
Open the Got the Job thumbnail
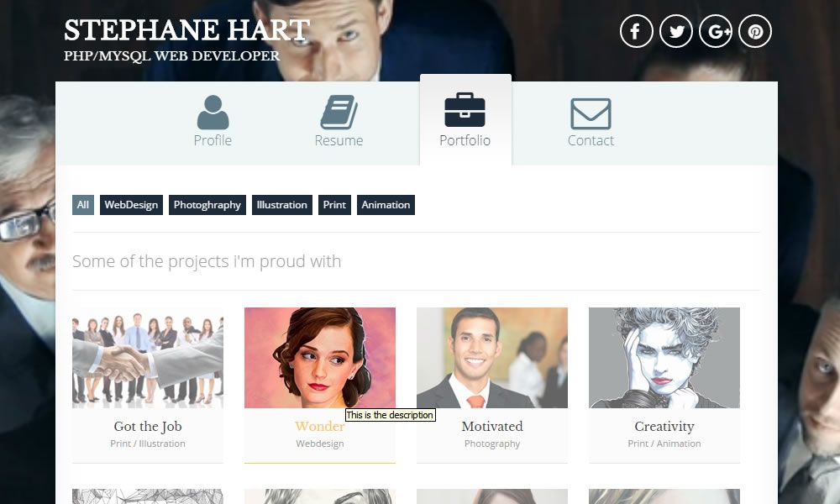tap(148, 358)
